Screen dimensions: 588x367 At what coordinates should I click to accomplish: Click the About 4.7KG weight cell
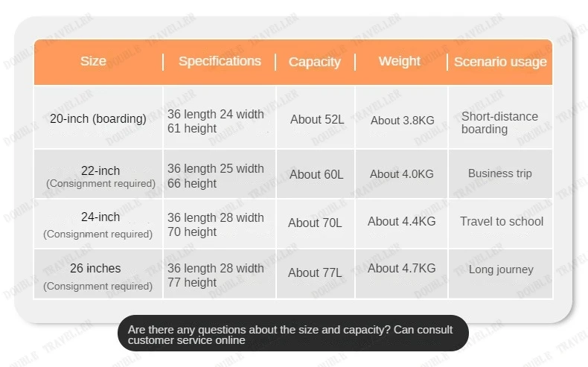click(x=401, y=268)
